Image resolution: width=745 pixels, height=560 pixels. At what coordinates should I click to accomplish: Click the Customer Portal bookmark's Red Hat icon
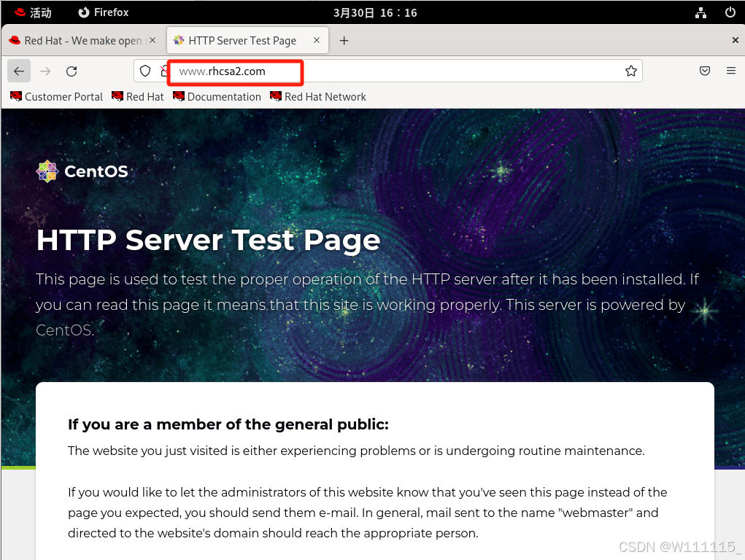tap(16, 96)
